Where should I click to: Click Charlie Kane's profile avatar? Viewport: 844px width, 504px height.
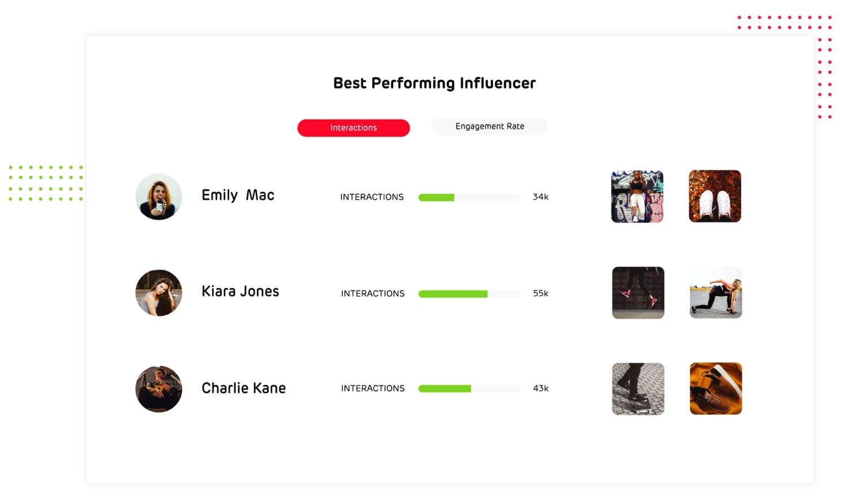coord(159,389)
